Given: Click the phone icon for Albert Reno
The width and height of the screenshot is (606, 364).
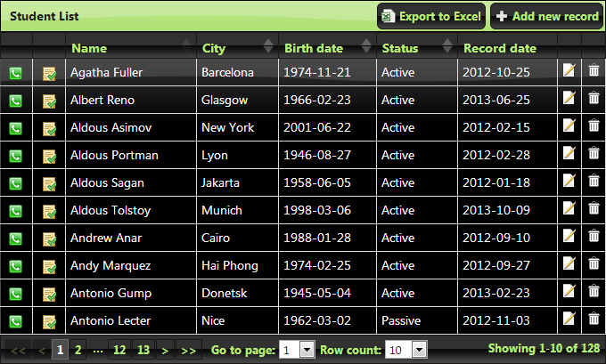Looking at the screenshot, I should coord(15,101).
